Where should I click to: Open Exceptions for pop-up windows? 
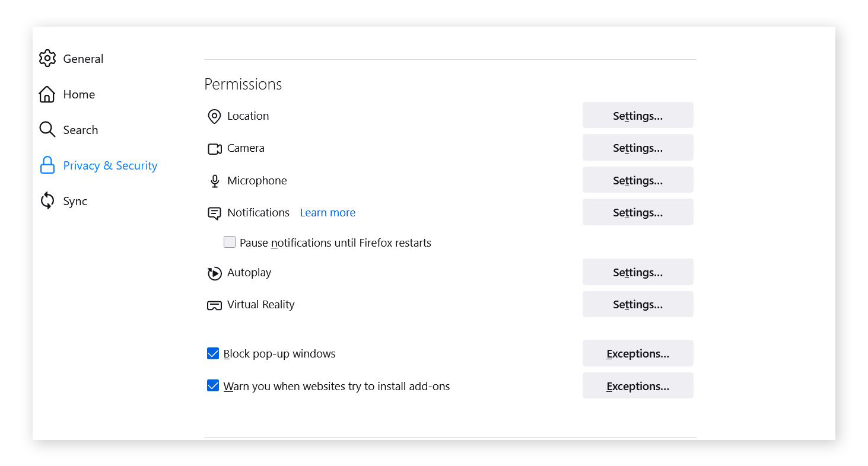pyautogui.click(x=637, y=353)
